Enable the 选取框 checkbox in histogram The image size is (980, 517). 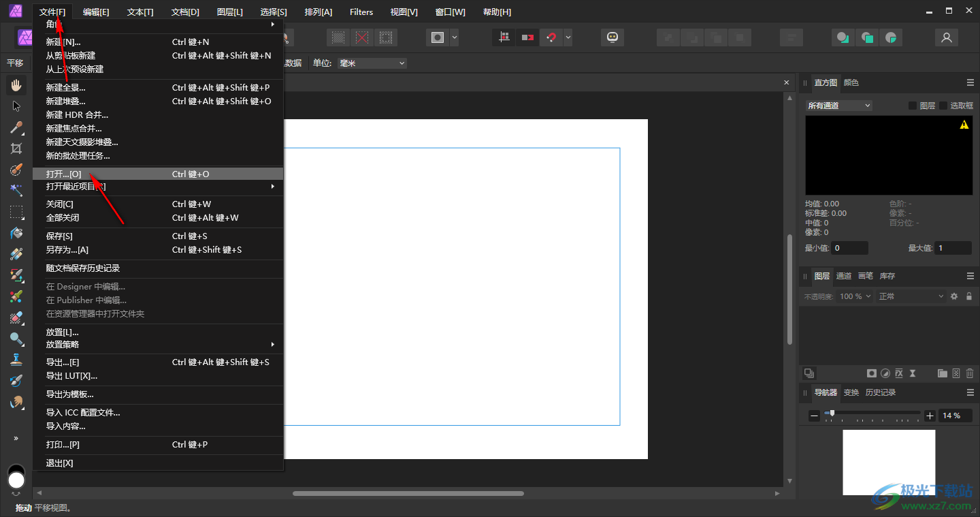pyautogui.click(x=943, y=106)
